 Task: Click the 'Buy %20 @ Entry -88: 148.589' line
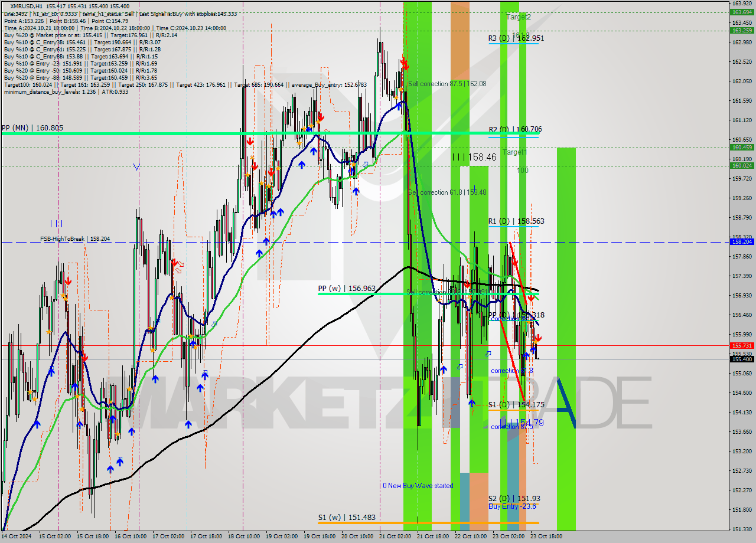pos(80,77)
